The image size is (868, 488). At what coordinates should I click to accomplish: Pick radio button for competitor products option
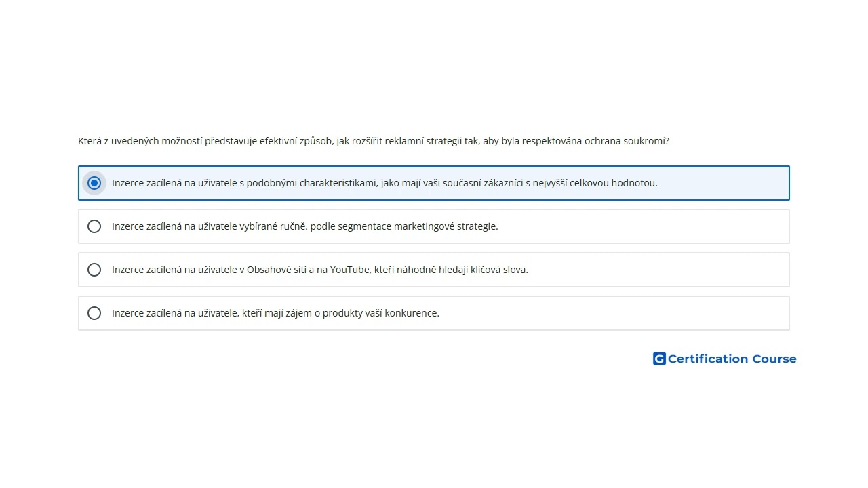94,313
